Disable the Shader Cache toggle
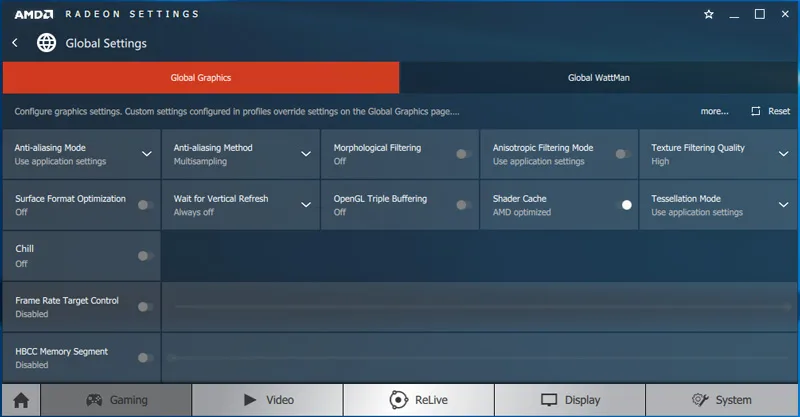This screenshot has width=800, height=417. point(623,205)
